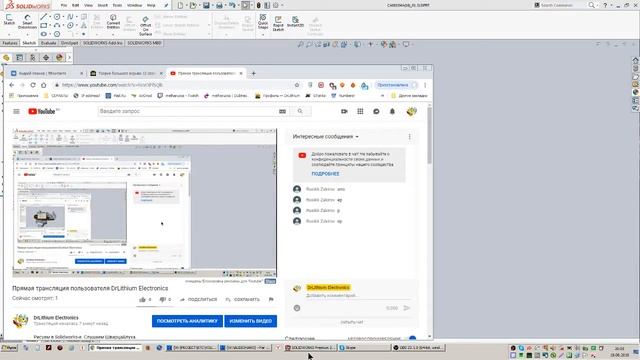Select the Spline sketch tool

tap(70, 17)
